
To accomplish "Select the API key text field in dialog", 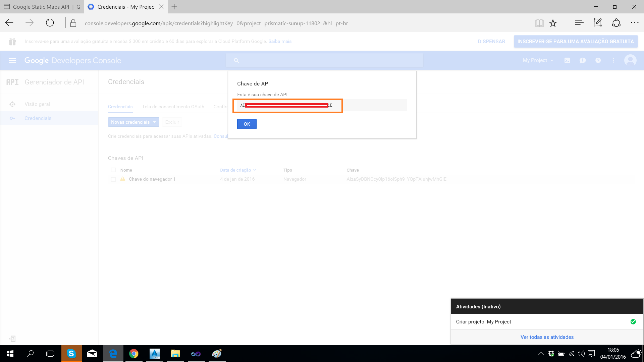I will [322, 105].
